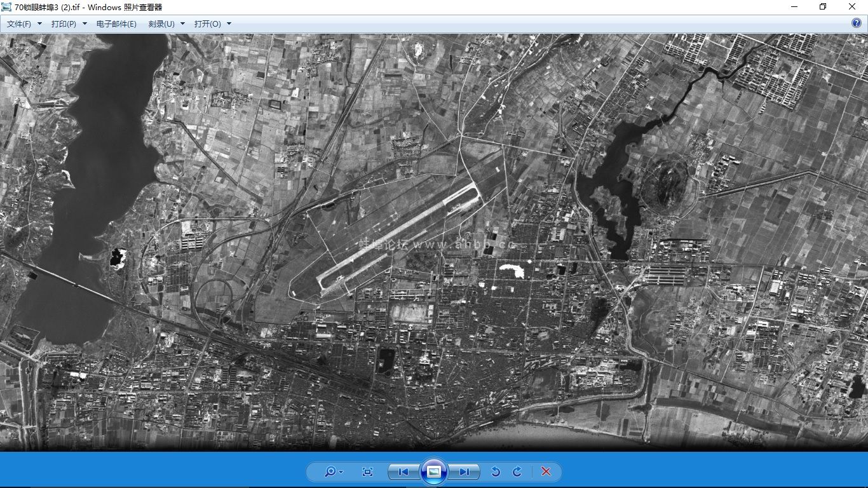868x488 pixels.
Task: Restore down the photo viewer window
Action: [x=823, y=6]
